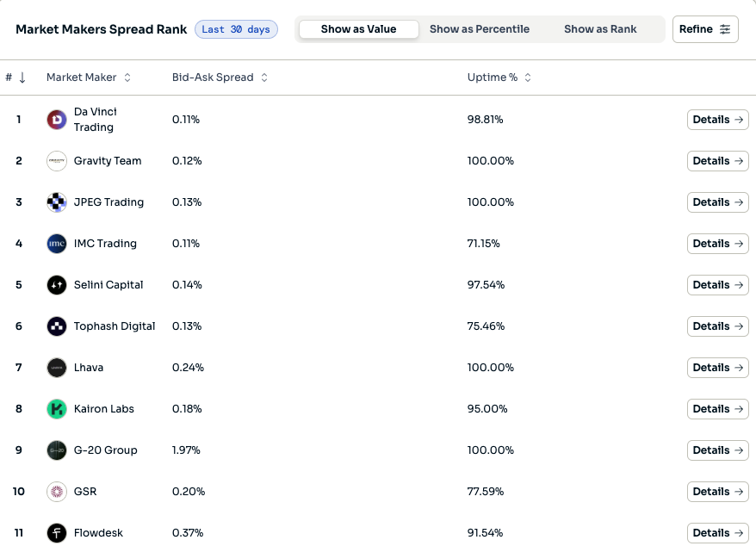Click the IMC Trading logo icon
The width and height of the screenshot is (756, 546).
57,244
